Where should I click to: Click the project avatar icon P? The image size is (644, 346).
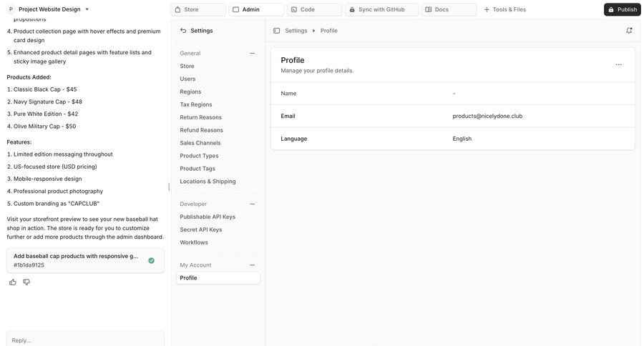(x=11, y=9)
